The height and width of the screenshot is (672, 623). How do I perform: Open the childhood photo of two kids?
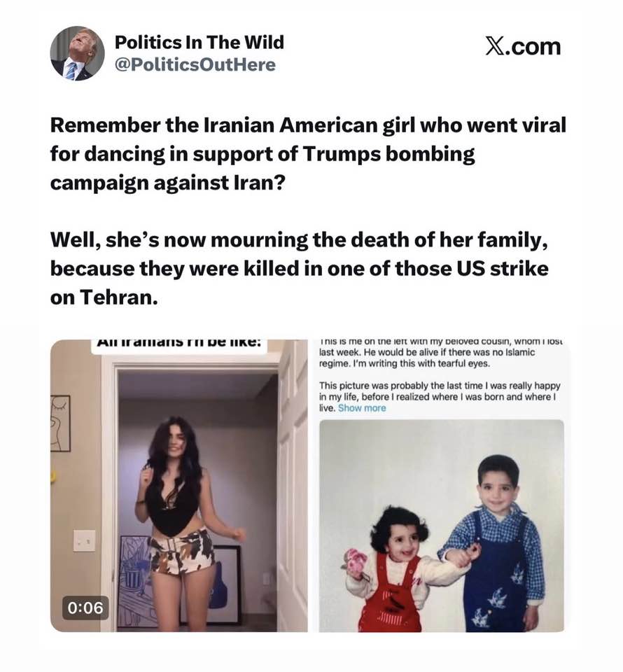442,526
